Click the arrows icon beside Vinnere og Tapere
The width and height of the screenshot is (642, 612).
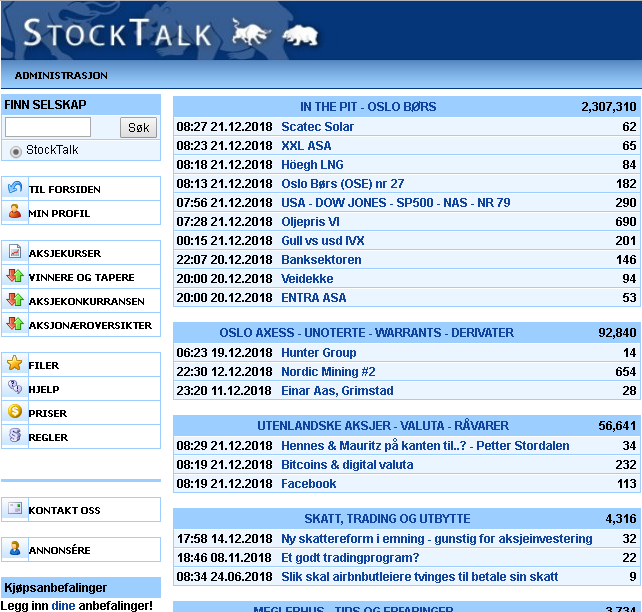point(15,277)
